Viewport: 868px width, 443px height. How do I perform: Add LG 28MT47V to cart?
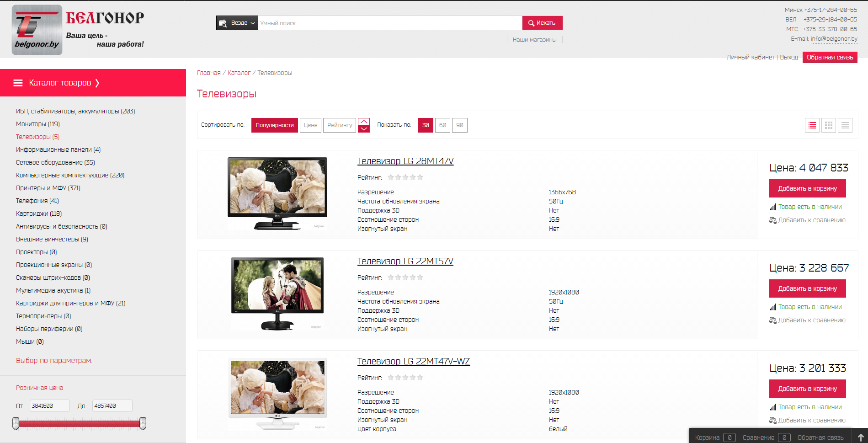[808, 188]
